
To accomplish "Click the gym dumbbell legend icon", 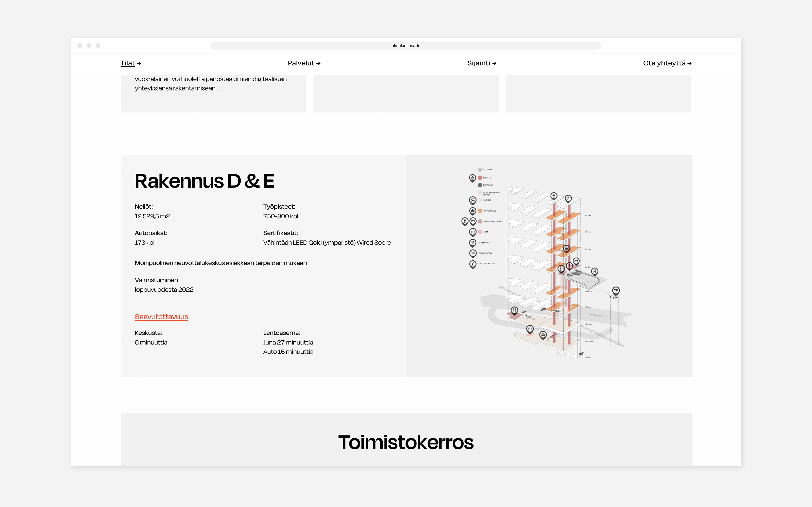I will pos(472,232).
